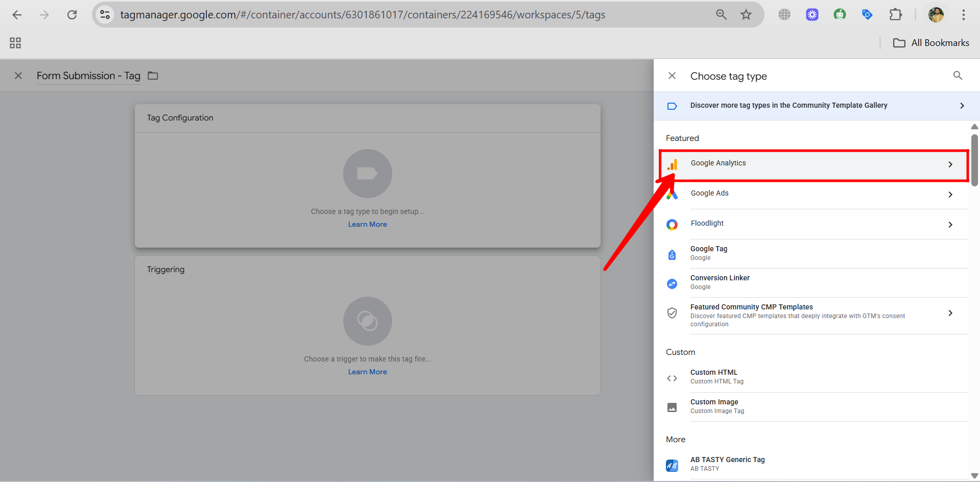Open Featured Community CMP Templates

coord(817,316)
